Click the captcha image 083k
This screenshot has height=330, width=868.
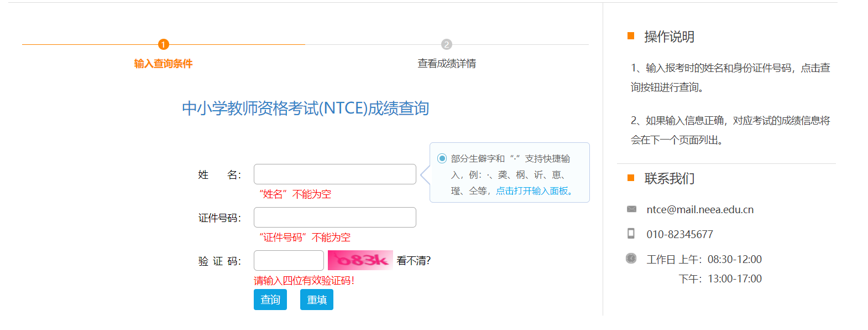(x=360, y=260)
